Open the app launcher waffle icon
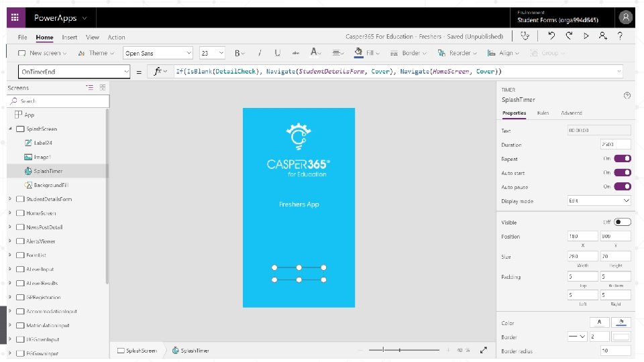Viewport: 644px width, 362px height. coord(15,17)
